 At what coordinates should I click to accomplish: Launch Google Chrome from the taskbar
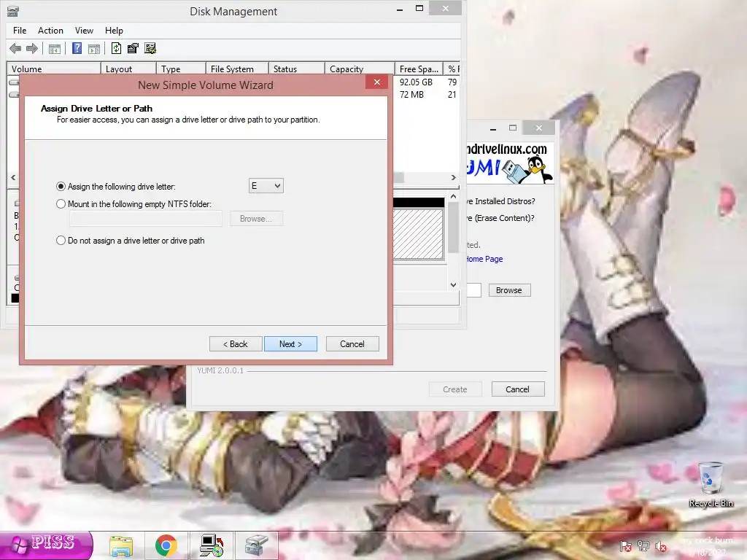coord(166,545)
